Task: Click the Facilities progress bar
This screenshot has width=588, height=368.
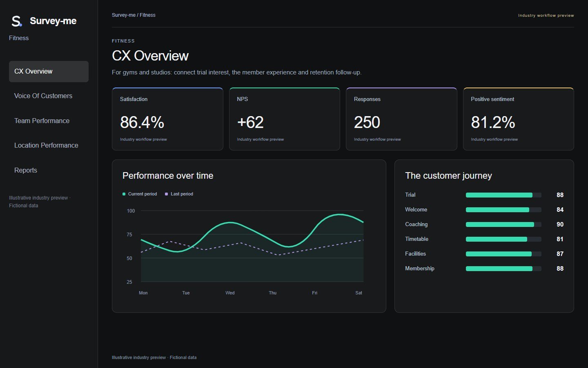Action: (503, 254)
